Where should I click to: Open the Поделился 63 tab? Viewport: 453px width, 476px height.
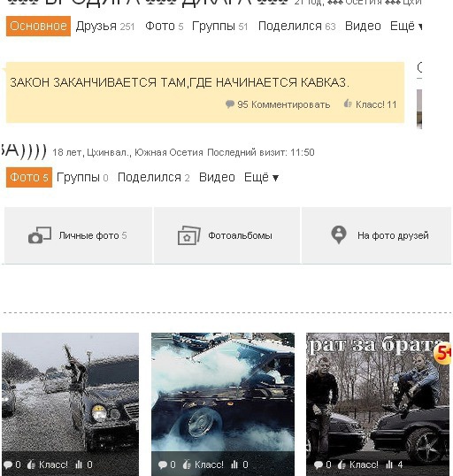[x=297, y=27]
